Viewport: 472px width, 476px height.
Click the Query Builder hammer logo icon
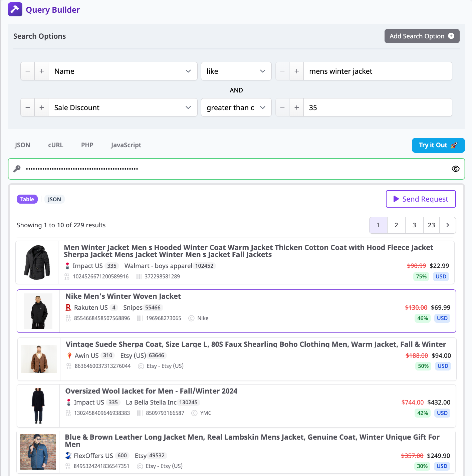pos(15,9)
